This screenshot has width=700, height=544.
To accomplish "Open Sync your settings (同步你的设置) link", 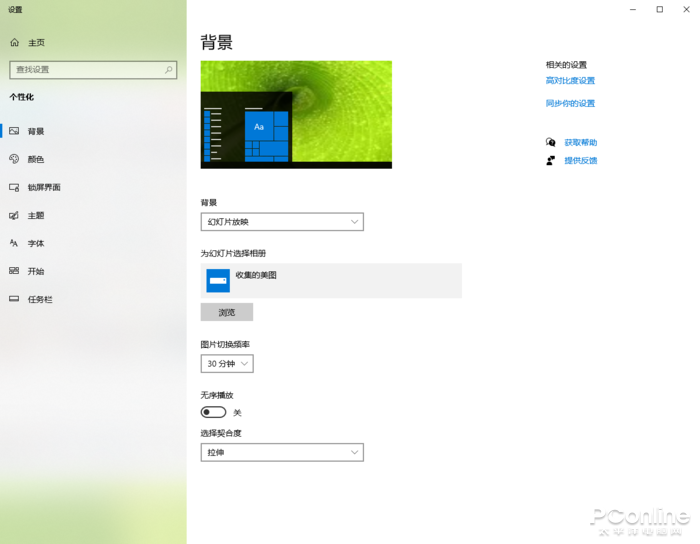I will [x=570, y=103].
